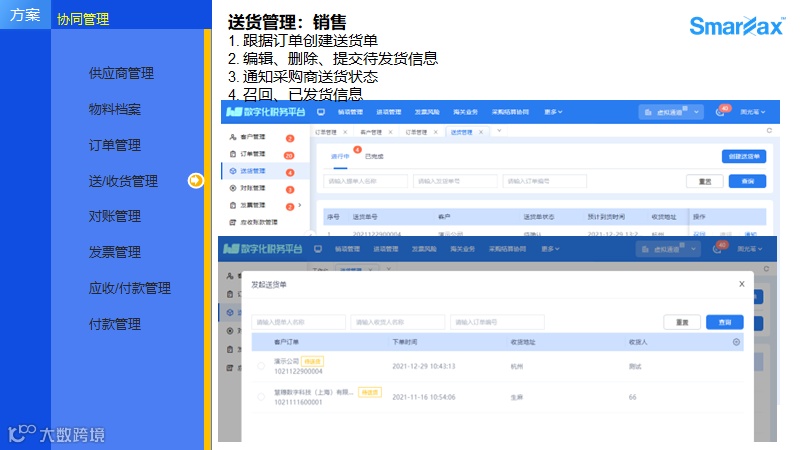The image size is (800, 450).
Task: Focus the 提单人名称 input in the upper filter row
Action: pyautogui.click(x=365, y=181)
